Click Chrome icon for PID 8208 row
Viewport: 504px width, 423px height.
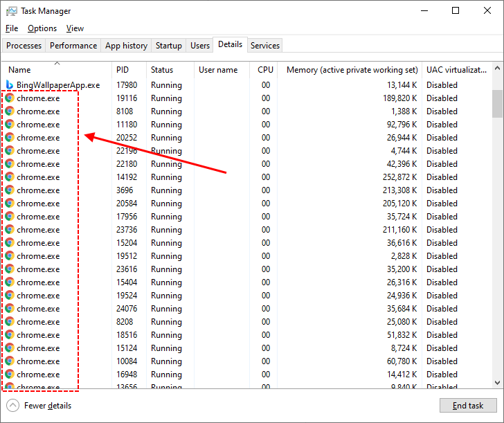10,322
